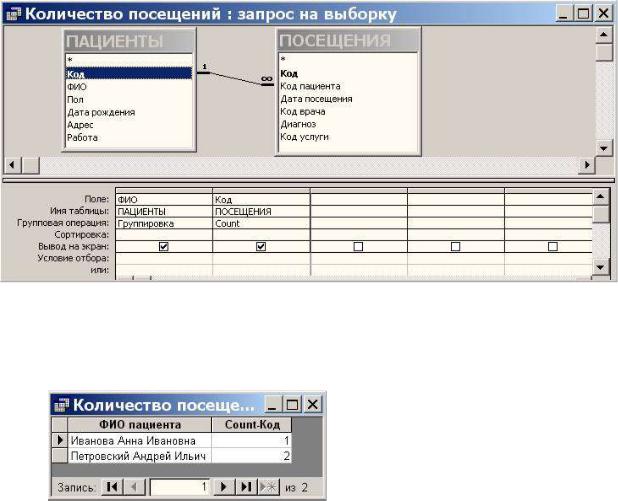Screen dimensions: 618x501
Task: Maximize the query design window
Action: pyautogui.click(x=583, y=14)
